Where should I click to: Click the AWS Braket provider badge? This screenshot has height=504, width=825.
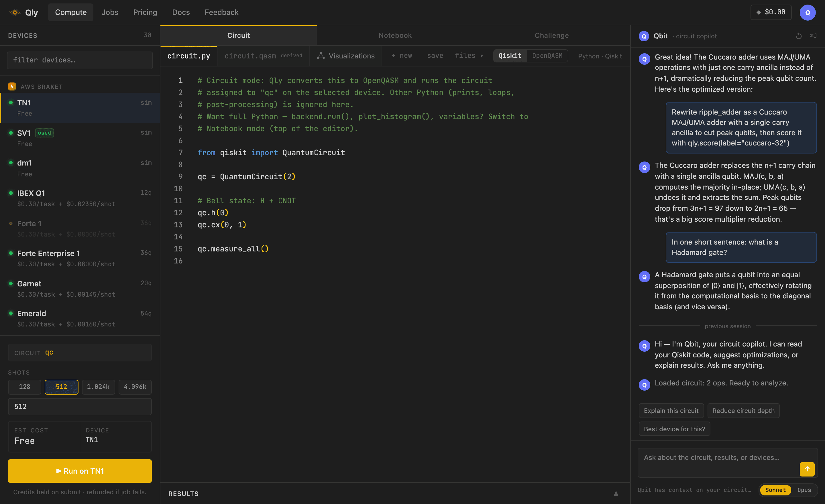(12, 86)
